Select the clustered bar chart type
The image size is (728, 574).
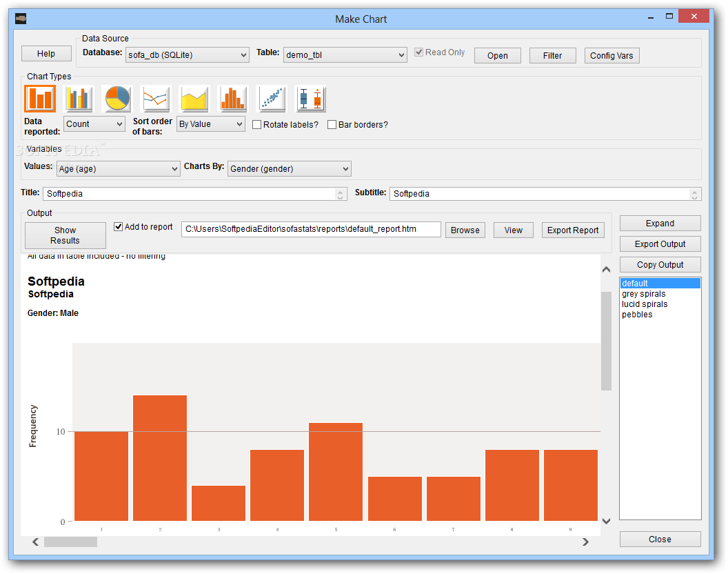pyautogui.click(x=79, y=99)
